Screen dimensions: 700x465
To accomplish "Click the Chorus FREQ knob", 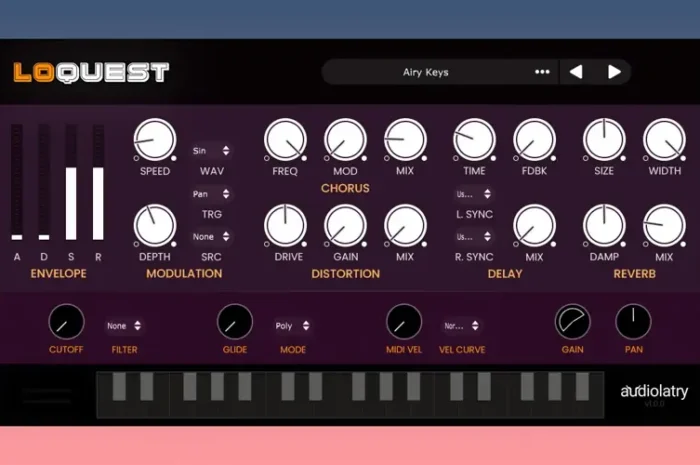I will click(x=285, y=140).
